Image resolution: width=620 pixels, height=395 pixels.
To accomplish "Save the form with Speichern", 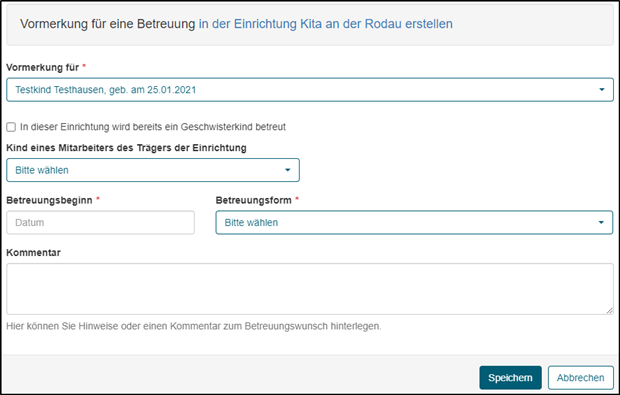I will pos(510,378).
